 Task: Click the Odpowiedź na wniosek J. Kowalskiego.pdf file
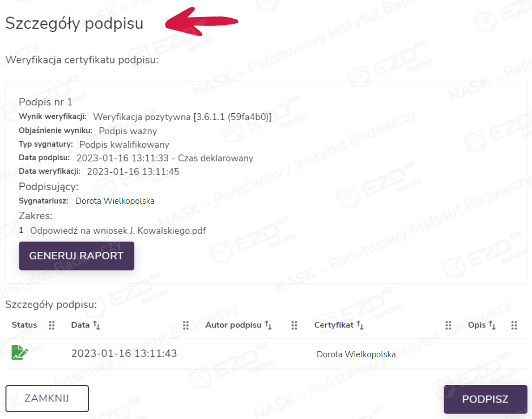(118, 230)
